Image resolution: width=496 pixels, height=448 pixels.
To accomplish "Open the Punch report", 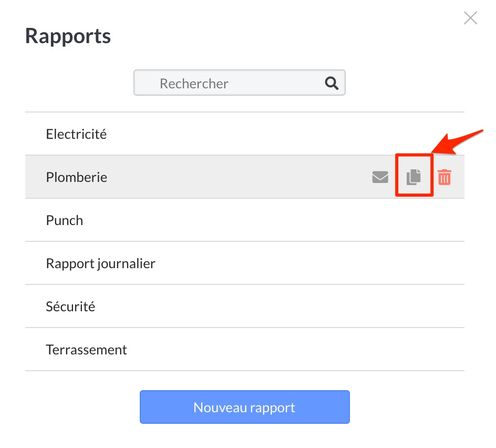I will [65, 220].
